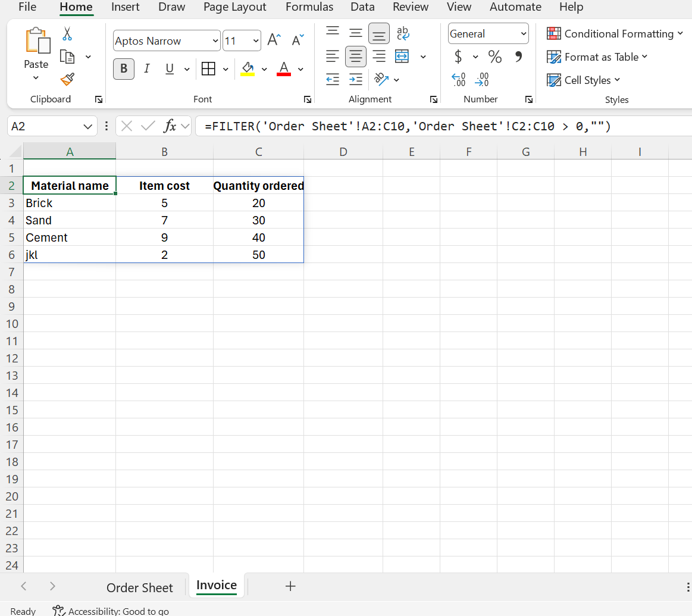Select Top Align icon
Image resolution: width=692 pixels, height=616 pixels.
pyautogui.click(x=333, y=33)
